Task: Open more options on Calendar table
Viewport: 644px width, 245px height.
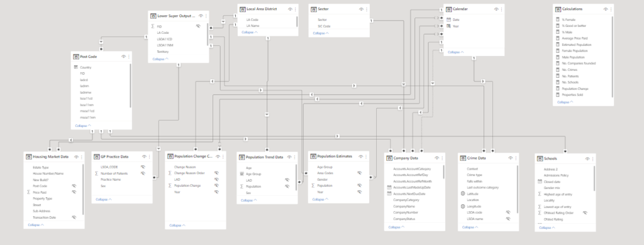Action: click(502, 9)
